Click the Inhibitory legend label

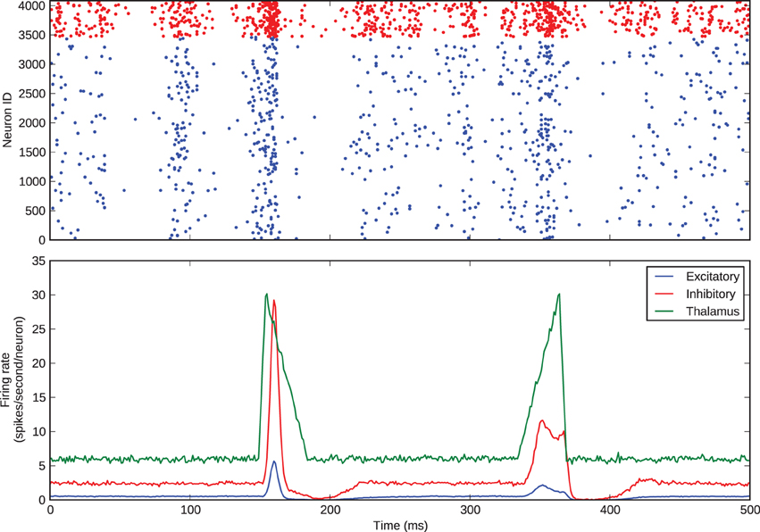pos(711,294)
